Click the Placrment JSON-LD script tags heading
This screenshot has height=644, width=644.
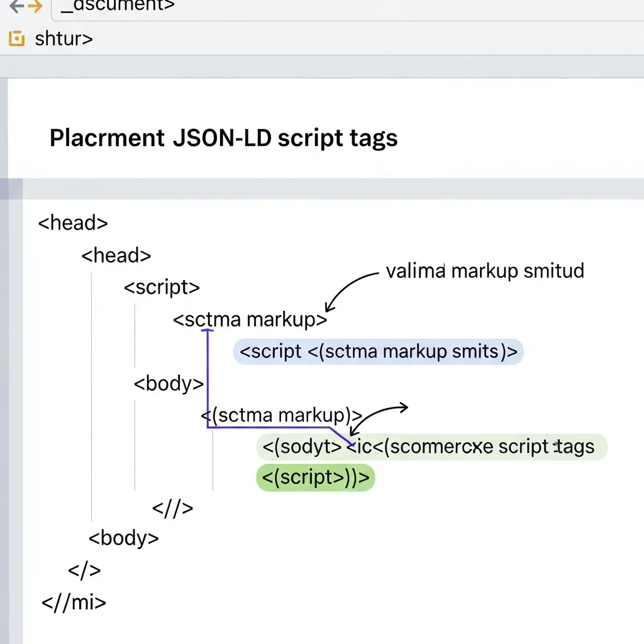coord(223,138)
